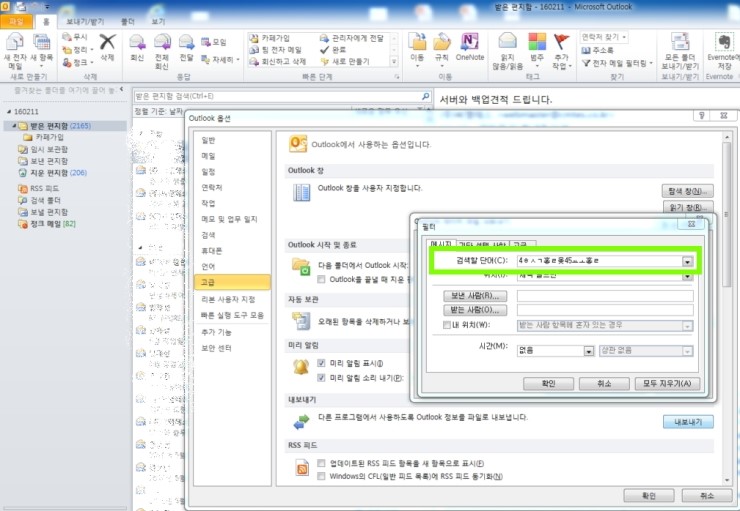The image size is (740, 511).
Task: Click the 회신 (Reply) icon
Action: [137, 42]
